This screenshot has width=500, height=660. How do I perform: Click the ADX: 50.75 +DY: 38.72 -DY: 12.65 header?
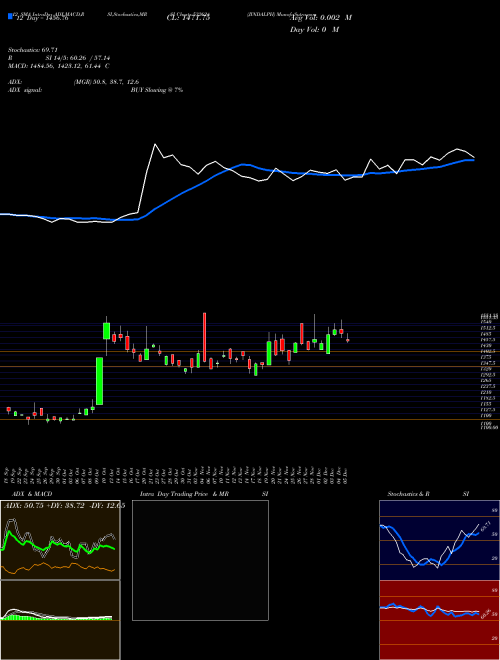pyautogui.click(x=64, y=506)
